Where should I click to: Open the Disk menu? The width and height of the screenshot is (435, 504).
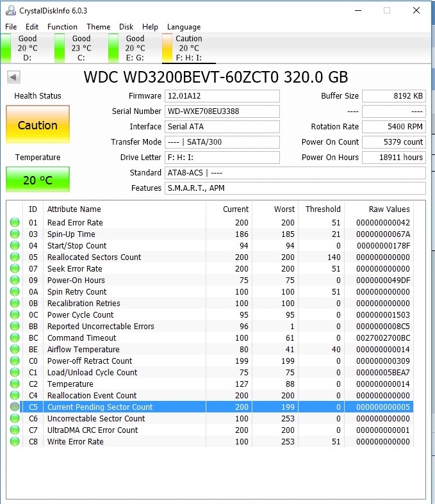(x=126, y=27)
